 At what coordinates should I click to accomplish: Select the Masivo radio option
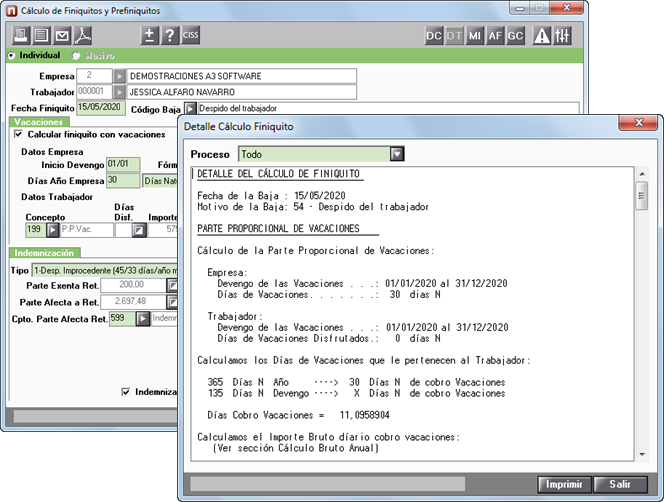76,55
